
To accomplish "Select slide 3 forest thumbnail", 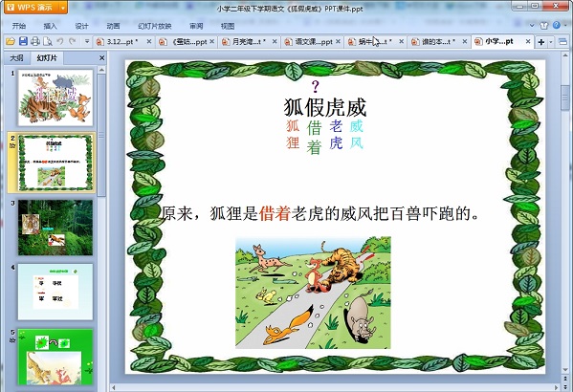I will tap(55, 228).
